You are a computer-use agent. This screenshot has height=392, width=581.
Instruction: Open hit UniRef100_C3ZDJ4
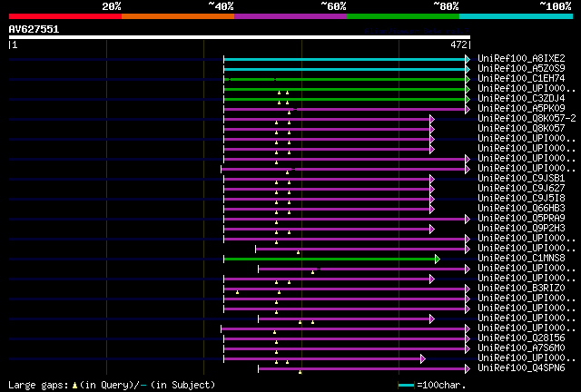click(x=521, y=98)
